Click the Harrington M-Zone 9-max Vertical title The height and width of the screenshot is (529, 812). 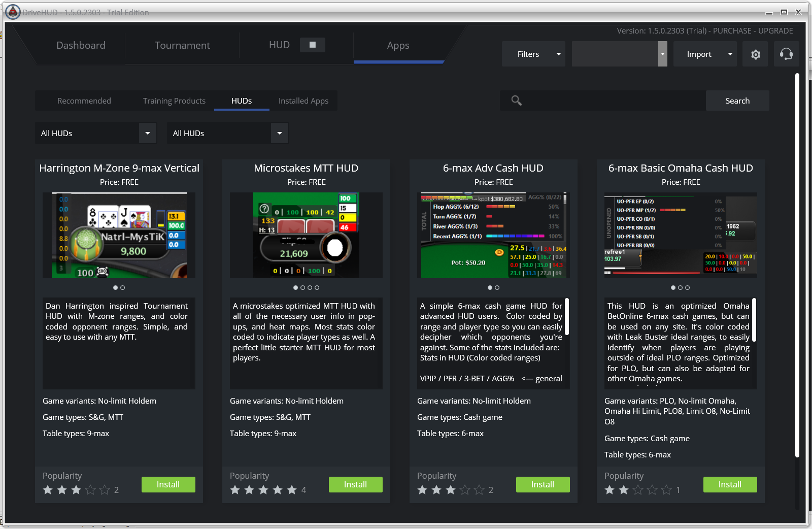tap(119, 168)
